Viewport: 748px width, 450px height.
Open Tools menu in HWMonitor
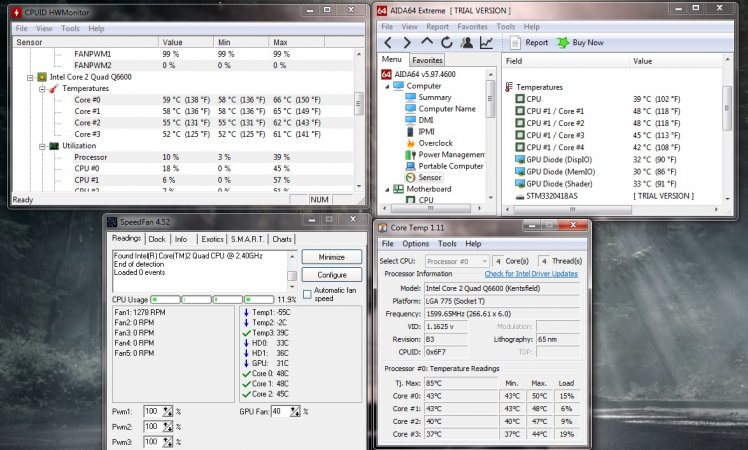click(x=70, y=29)
